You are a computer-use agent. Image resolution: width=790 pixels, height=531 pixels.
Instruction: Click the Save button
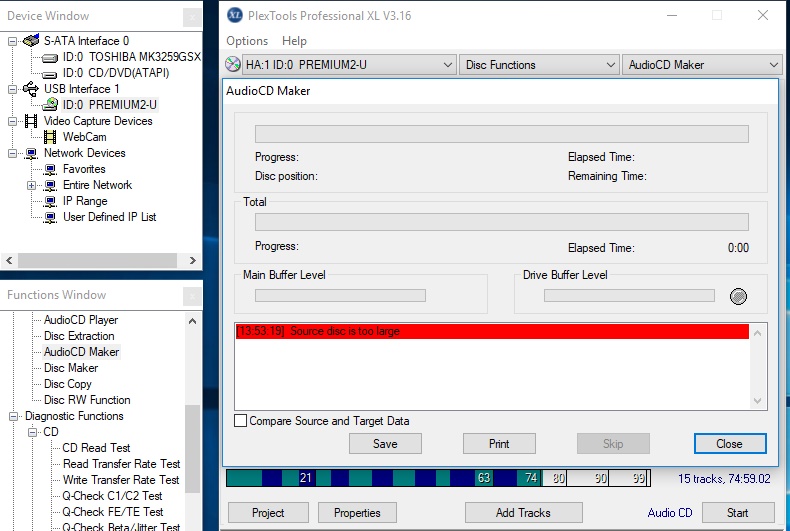[385, 444]
